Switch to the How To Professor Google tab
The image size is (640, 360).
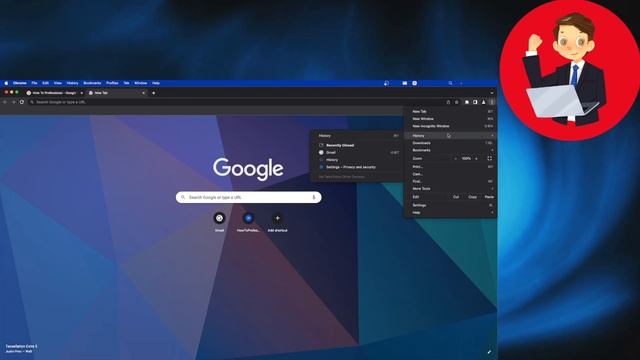(x=54, y=93)
